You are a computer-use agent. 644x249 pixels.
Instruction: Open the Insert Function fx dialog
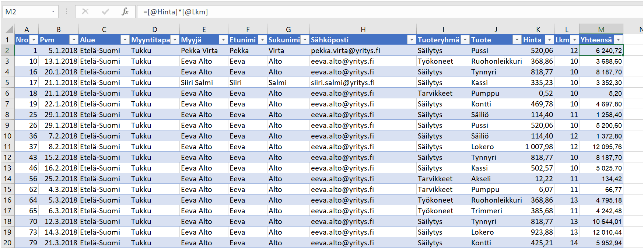(x=125, y=11)
